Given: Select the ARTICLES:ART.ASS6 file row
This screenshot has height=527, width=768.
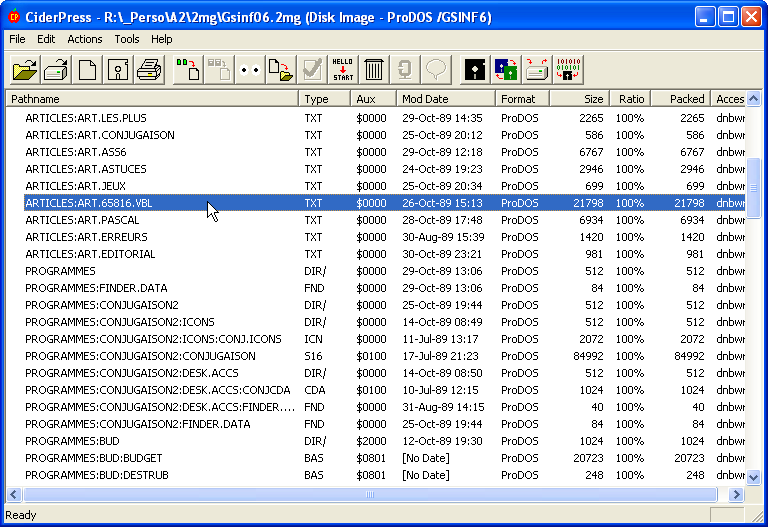Looking at the screenshot, I should point(384,152).
